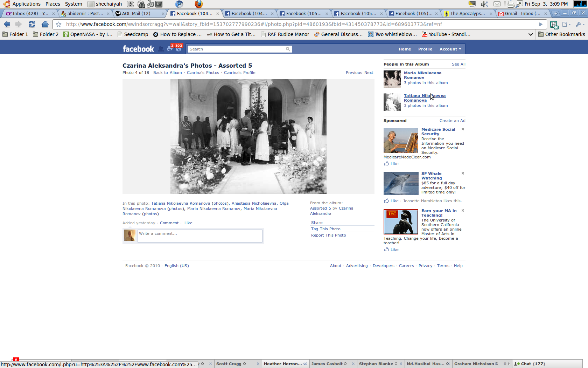Open Maria Nikolaevna Romanov's thumbnail
The image size is (588, 368).
pyautogui.click(x=392, y=79)
